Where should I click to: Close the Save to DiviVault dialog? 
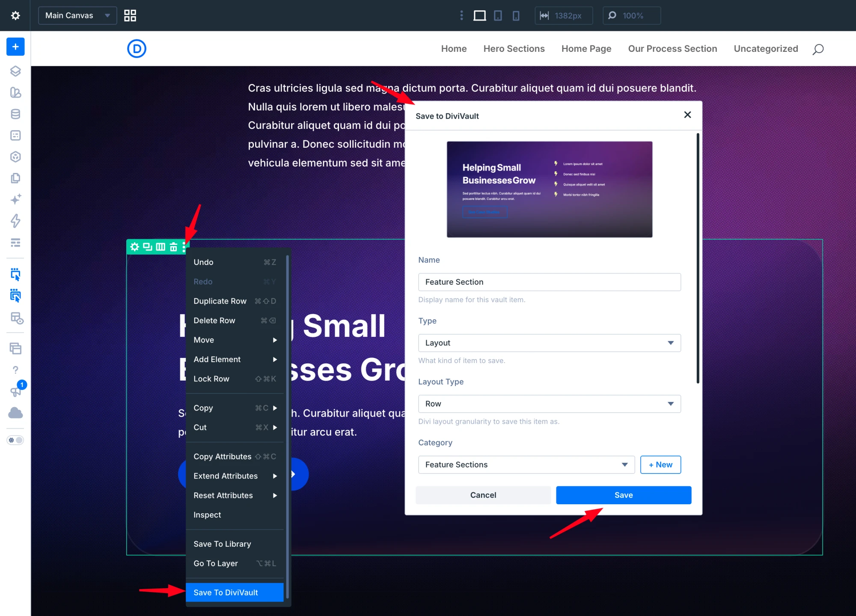pyautogui.click(x=687, y=115)
